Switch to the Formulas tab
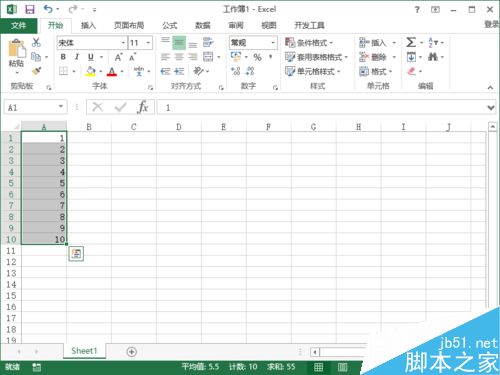 point(170,25)
